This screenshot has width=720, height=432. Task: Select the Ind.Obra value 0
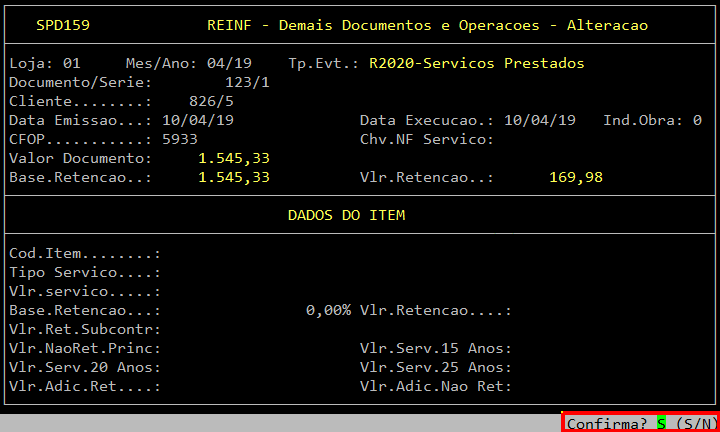tap(697, 120)
